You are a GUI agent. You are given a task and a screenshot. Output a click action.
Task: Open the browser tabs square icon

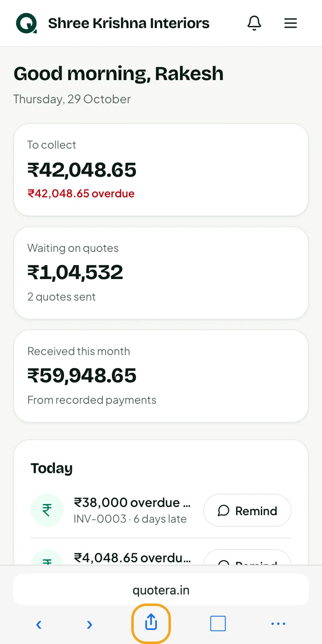tap(218, 623)
